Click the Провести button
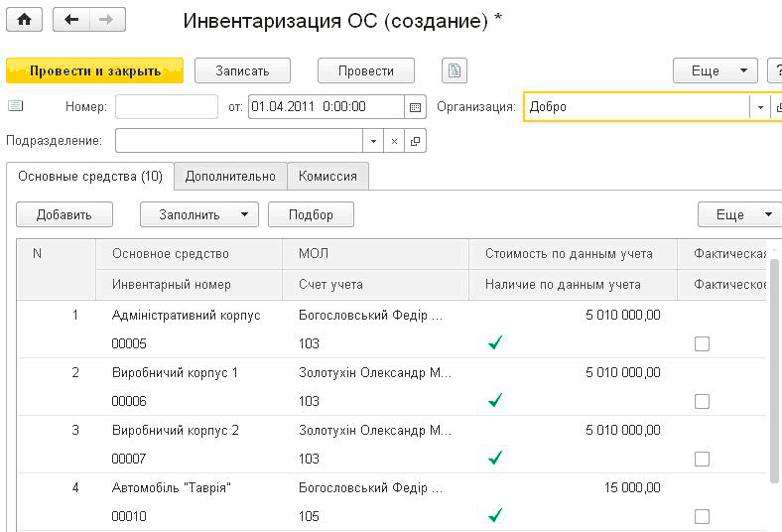This screenshot has height=532, width=782. (366, 70)
